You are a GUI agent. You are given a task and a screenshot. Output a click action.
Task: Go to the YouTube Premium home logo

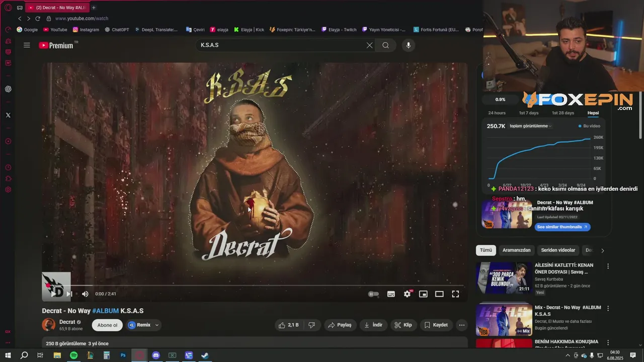[56, 45]
